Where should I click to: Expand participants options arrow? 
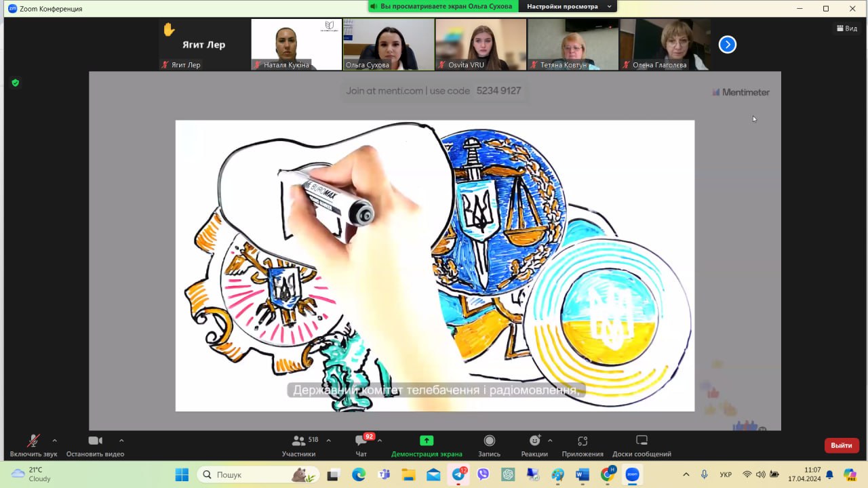329,441
